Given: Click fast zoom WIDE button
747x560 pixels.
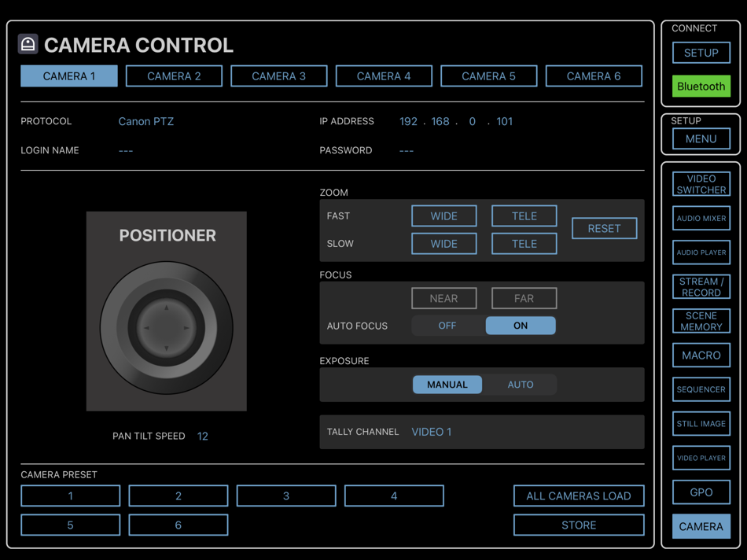Looking at the screenshot, I should [x=444, y=216].
